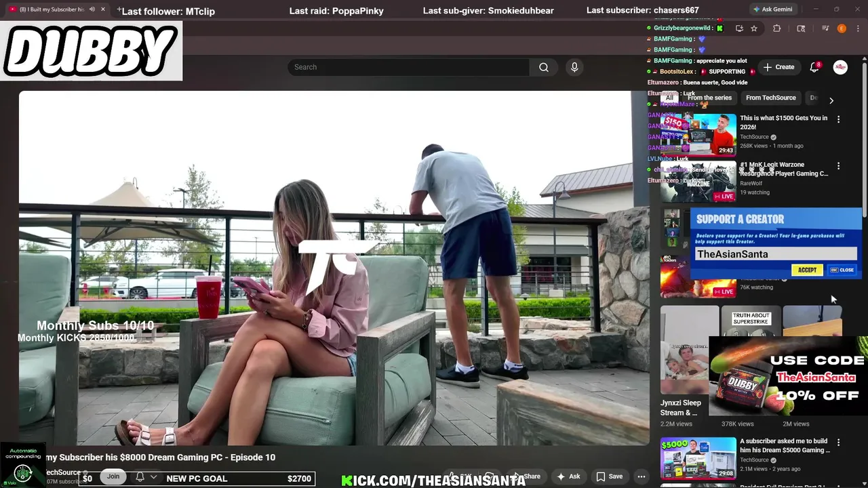The height and width of the screenshot is (488, 868).
Task: Open options for the Warzone live video
Action: (838, 166)
